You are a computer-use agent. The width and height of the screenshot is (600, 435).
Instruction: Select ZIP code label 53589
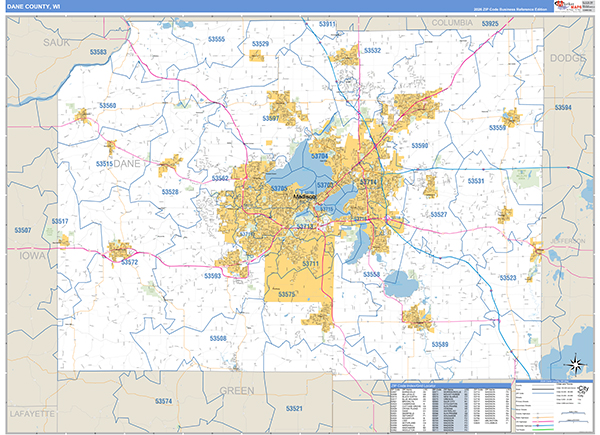coord(440,345)
